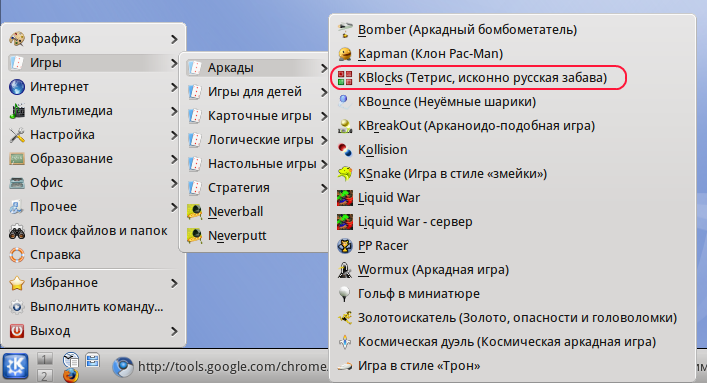This screenshot has height=383, width=707.
Task: Click the Выполнить команду gear icon
Action: point(17,307)
